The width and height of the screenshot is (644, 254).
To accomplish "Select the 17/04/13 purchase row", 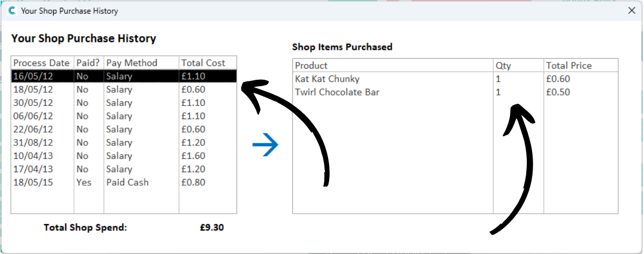I will click(124, 169).
